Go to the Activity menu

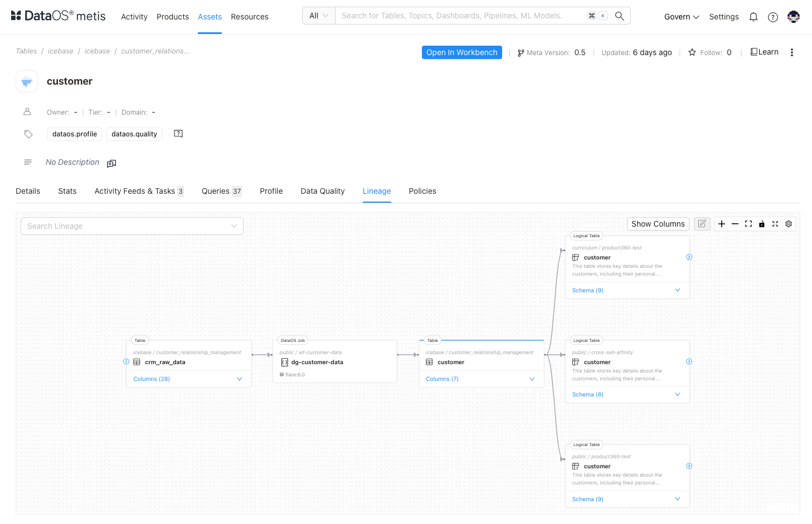tap(134, 17)
